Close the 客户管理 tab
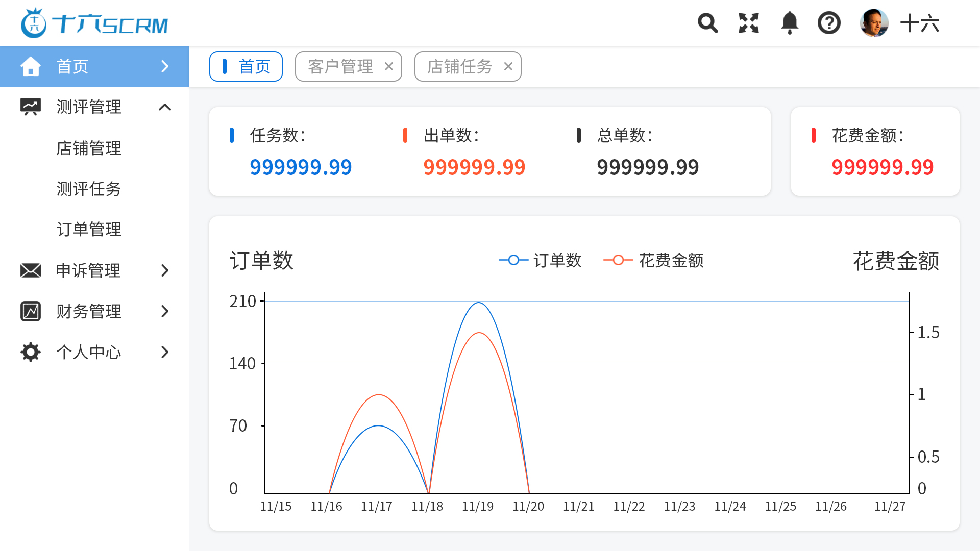The width and height of the screenshot is (980, 551). [389, 66]
